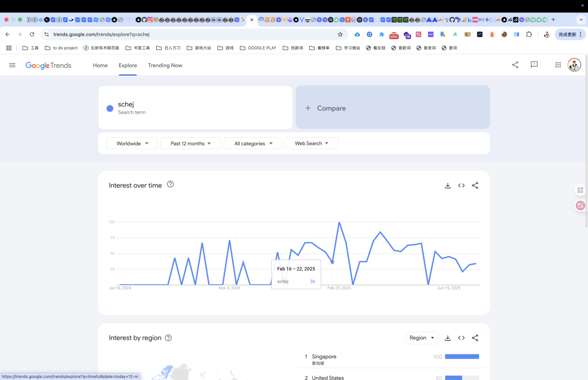
Task: Open the Google account avatar
Action: coord(574,65)
